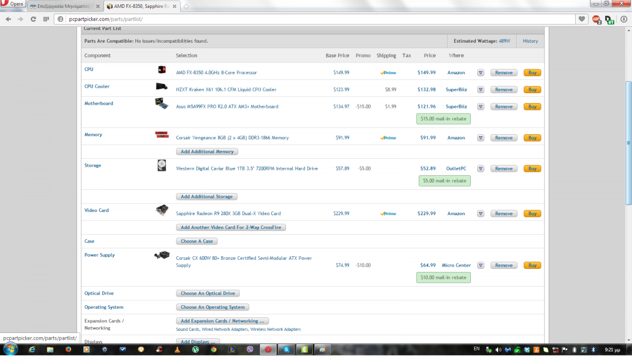This screenshot has height=364, width=632.
Task: Open the Windows Start menu
Action: (x=10, y=349)
